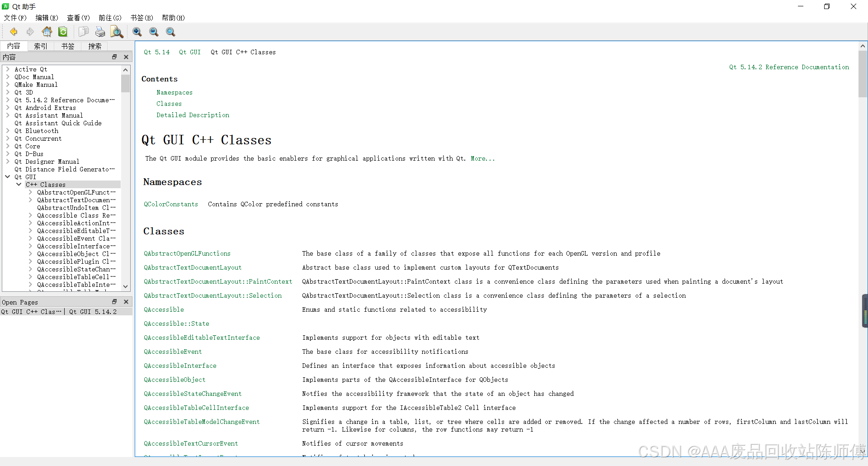
Task: Open the 帮助(H) menu
Action: pos(174,18)
